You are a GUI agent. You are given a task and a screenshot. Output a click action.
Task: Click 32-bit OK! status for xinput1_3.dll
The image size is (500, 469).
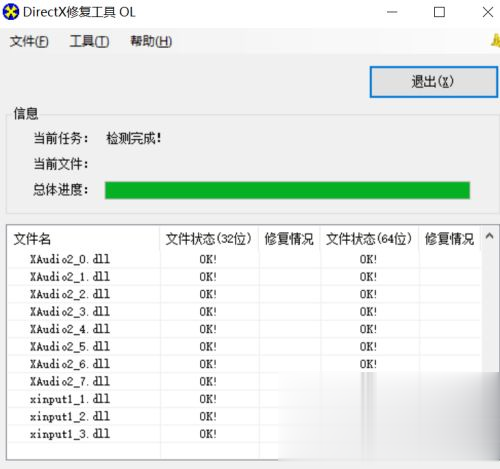(208, 434)
